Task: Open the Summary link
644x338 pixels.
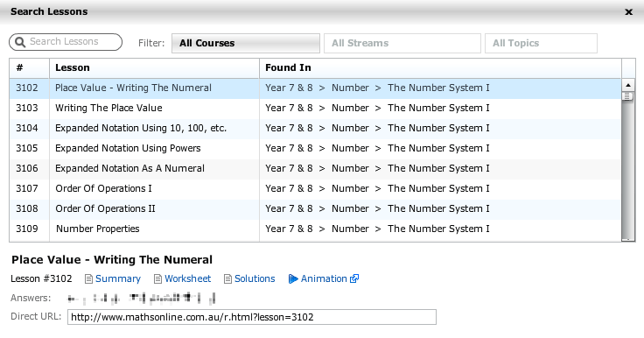Action: 118,278
